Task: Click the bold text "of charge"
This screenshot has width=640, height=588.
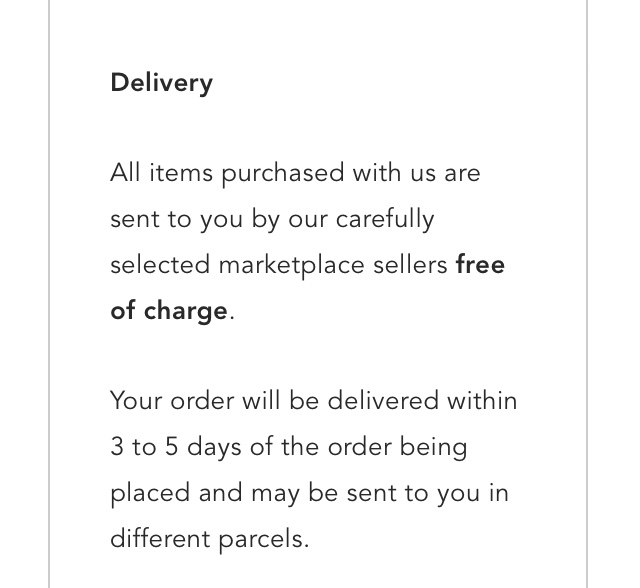Action: tap(169, 310)
